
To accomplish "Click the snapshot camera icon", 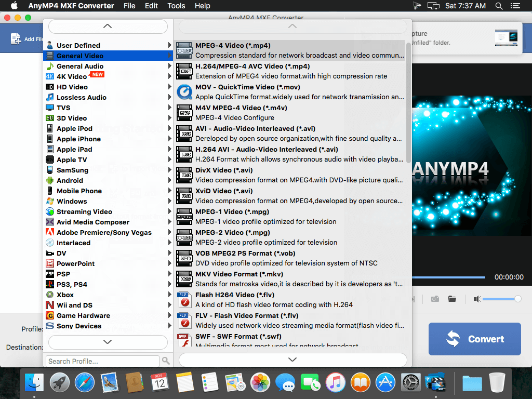I will pyautogui.click(x=435, y=299).
